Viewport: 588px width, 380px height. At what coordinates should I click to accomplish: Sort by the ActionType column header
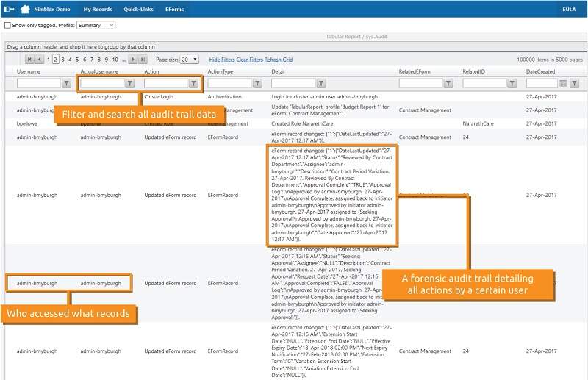220,71
